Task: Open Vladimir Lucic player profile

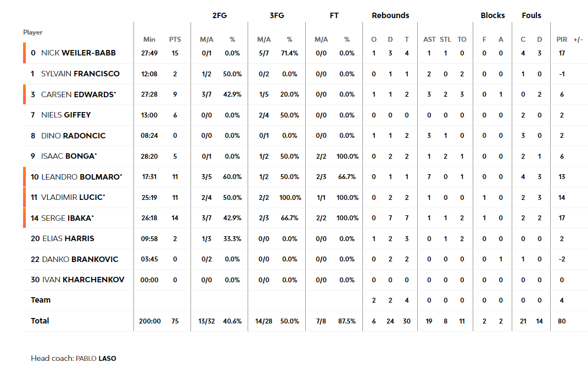Action: pyautogui.click(x=73, y=197)
